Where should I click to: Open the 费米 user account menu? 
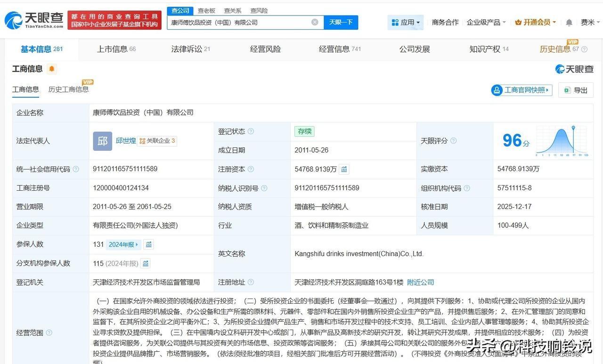click(591, 22)
